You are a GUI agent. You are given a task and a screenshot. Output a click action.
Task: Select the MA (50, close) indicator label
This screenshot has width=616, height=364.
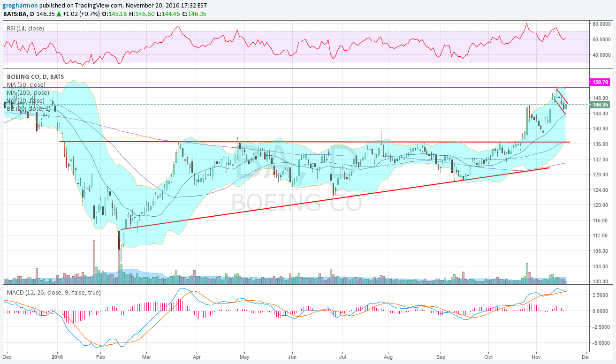pos(26,85)
